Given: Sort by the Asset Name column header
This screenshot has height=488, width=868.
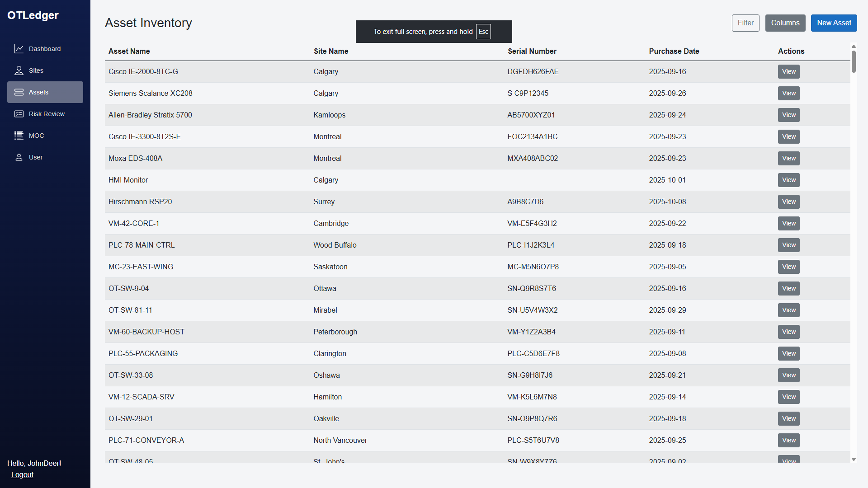Looking at the screenshot, I should [x=129, y=51].
